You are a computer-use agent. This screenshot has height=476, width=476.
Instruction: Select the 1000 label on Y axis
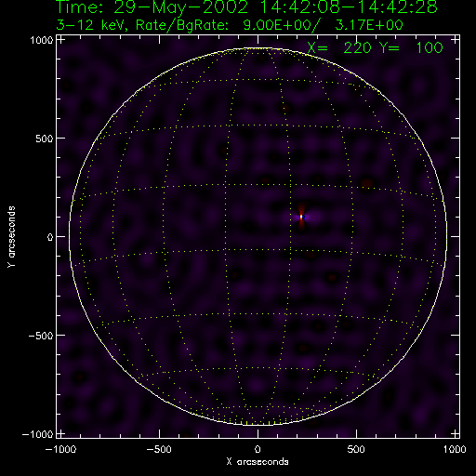coord(42,40)
